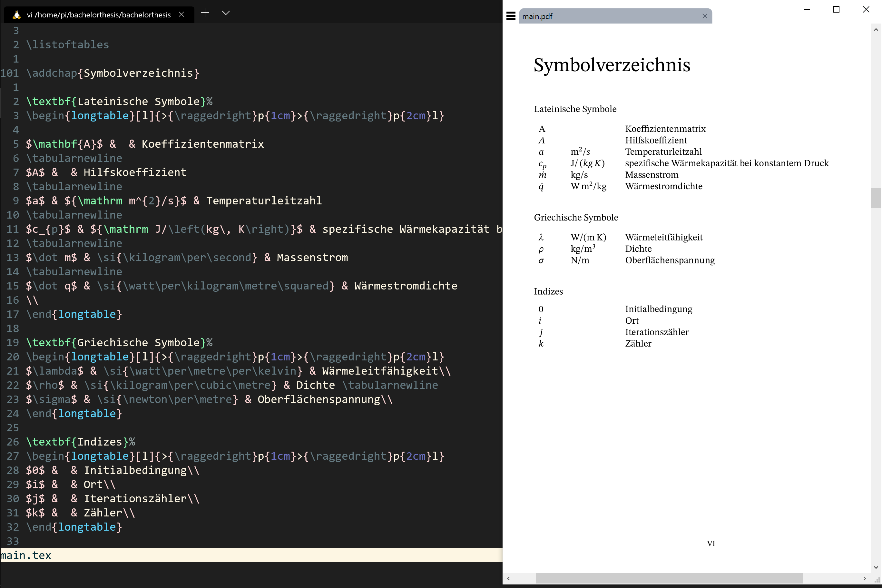Open the PDF viewer hamburger menu
The image size is (882, 588).
[x=511, y=16]
